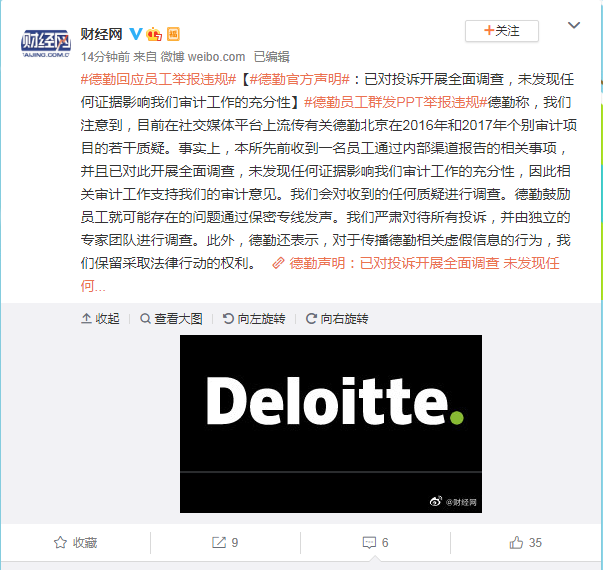Viewport: 603px width, 570px height.
Task: View the large image via 查看大图
Action: [x=171, y=319]
